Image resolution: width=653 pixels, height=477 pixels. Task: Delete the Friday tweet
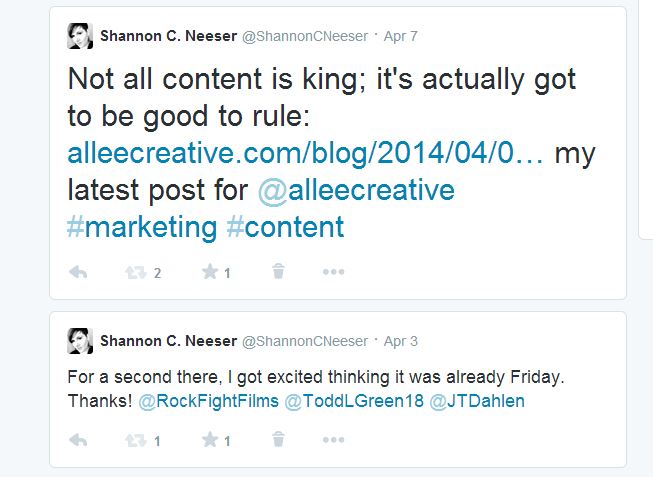(x=279, y=440)
